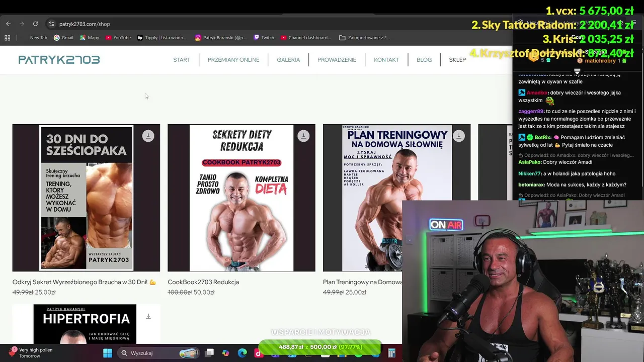
Task: Click the browser forward arrow
Action: point(22,24)
